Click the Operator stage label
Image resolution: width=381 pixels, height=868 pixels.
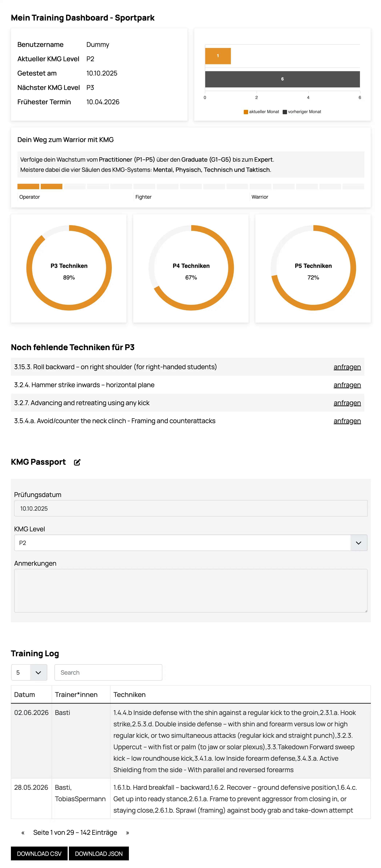[29, 197]
